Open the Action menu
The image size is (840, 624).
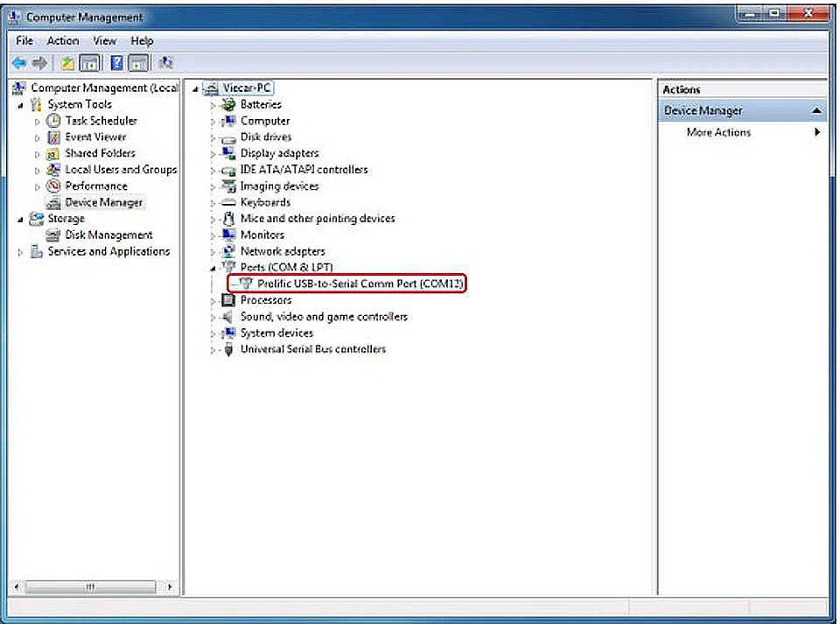(x=63, y=41)
